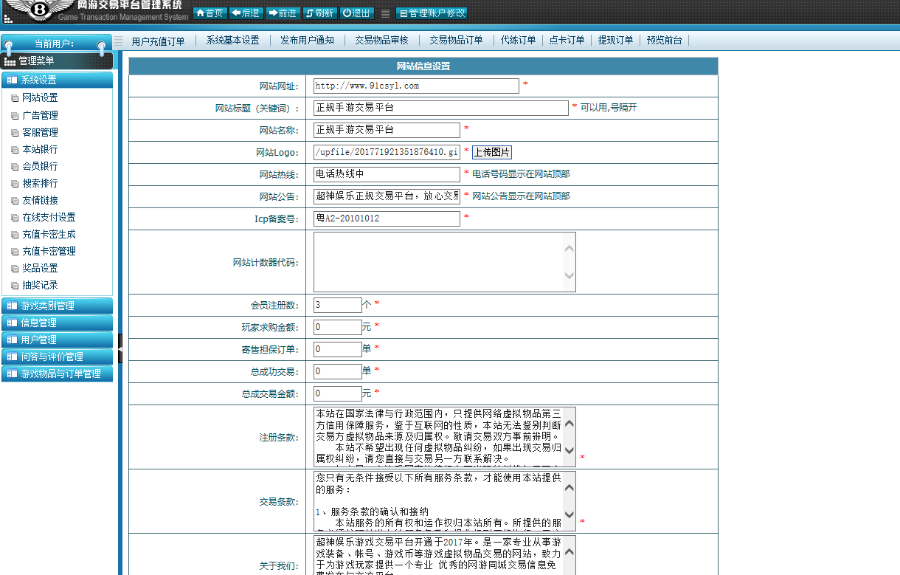Log out using the 退出 button

pyautogui.click(x=356, y=13)
